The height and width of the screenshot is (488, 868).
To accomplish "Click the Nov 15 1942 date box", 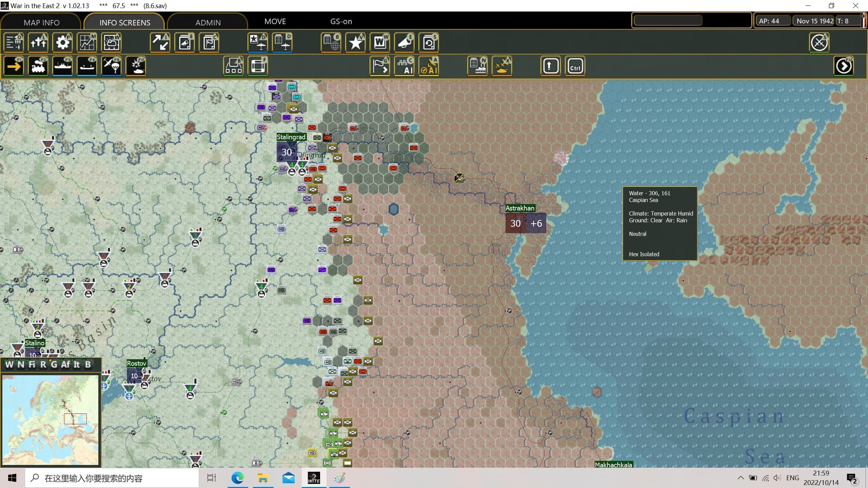I will [815, 21].
